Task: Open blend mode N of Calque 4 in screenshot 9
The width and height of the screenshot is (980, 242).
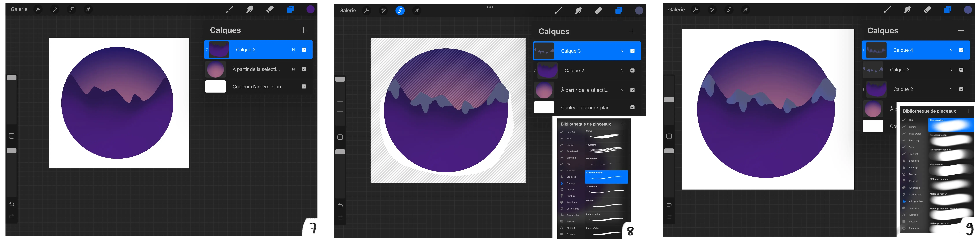Action: [x=951, y=50]
